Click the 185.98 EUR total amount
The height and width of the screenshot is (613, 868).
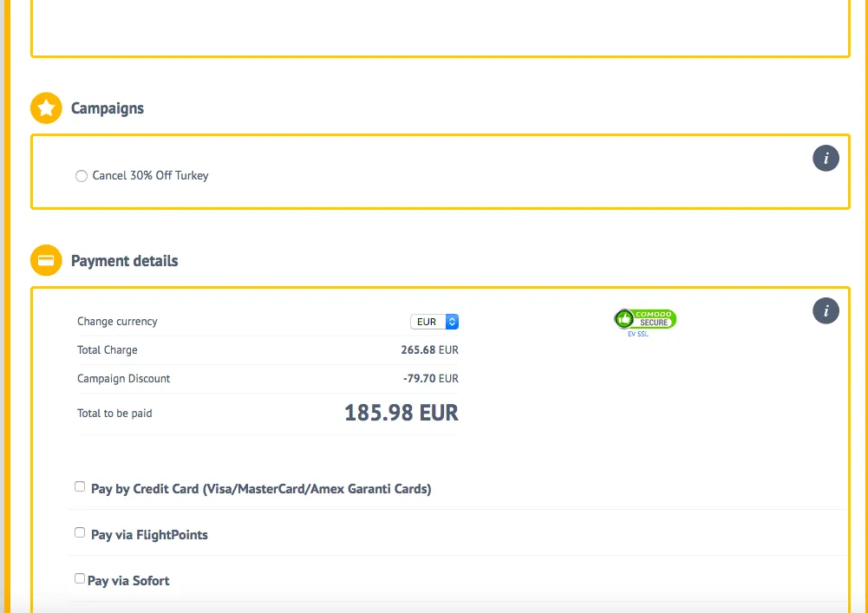click(401, 413)
